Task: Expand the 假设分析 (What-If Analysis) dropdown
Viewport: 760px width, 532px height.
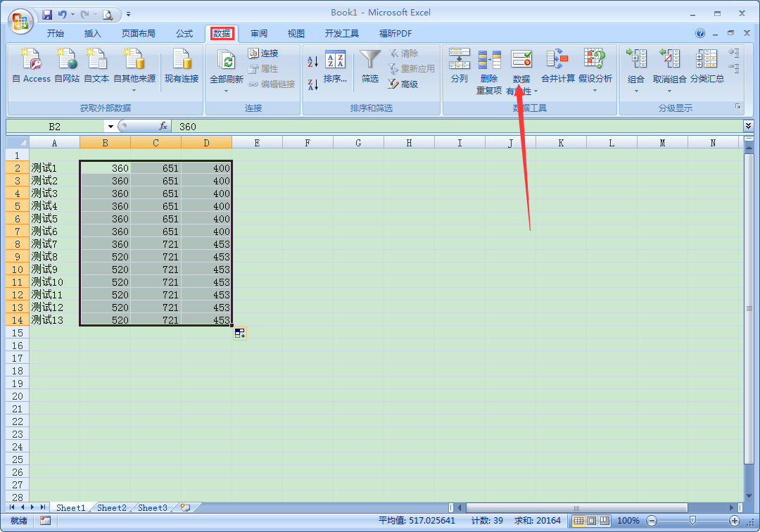Action: (x=595, y=90)
